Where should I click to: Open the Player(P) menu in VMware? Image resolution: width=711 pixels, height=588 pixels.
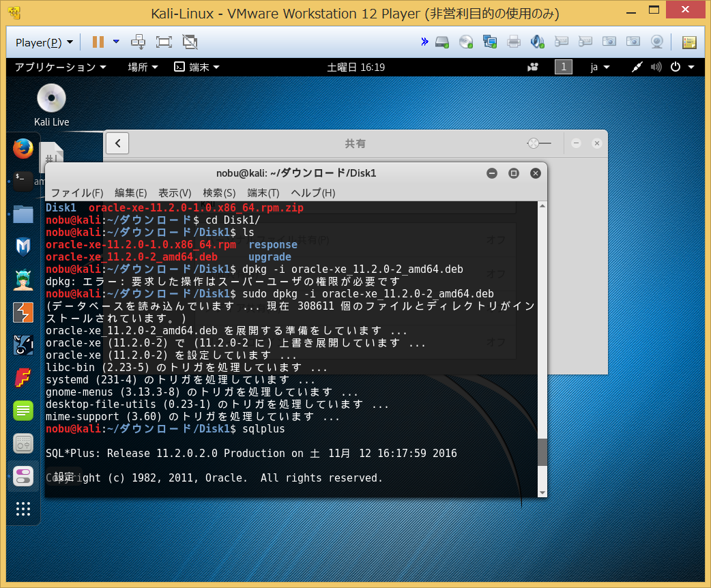point(44,42)
